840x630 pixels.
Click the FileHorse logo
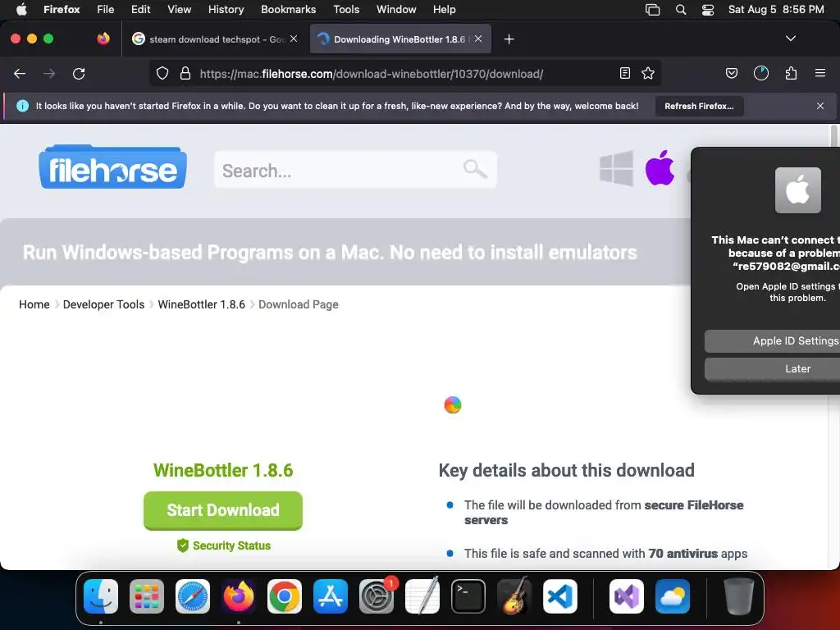pyautogui.click(x=112, y=167)
